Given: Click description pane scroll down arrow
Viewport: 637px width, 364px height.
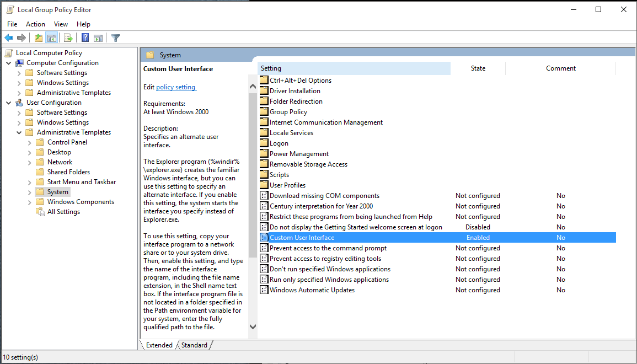Looking at the screenshot, I should click(x=253, y=326).
